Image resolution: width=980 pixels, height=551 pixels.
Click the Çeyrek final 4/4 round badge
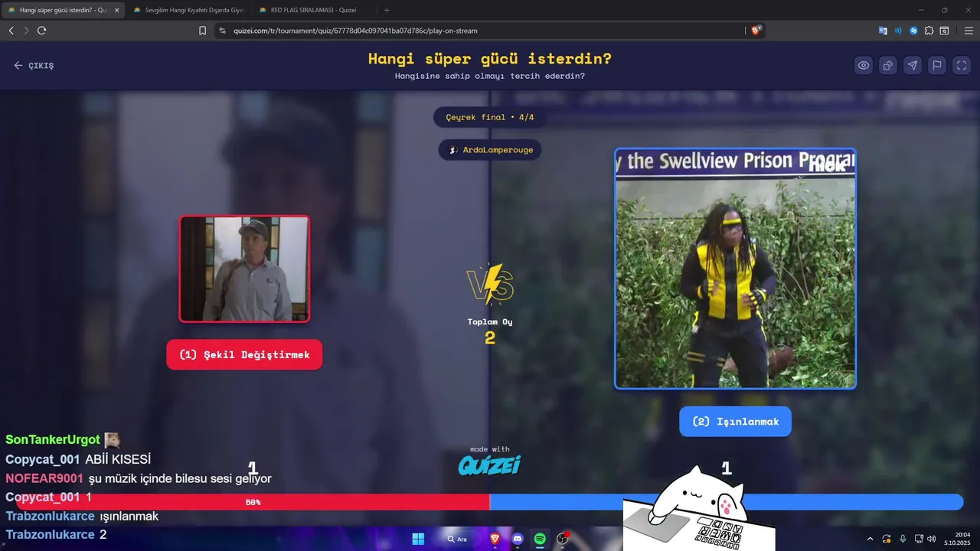pyautogui.click(x=490, y=117)
